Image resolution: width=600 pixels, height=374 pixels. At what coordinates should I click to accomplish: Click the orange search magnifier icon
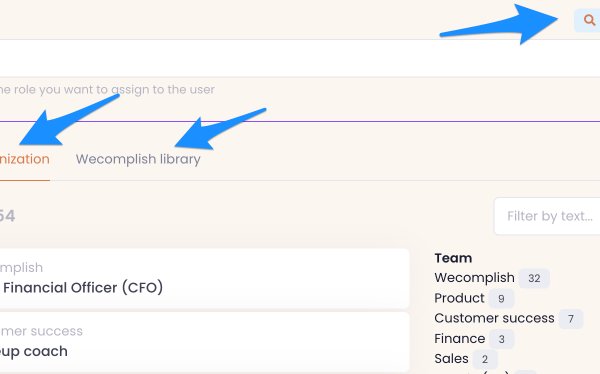pos(589,20)
